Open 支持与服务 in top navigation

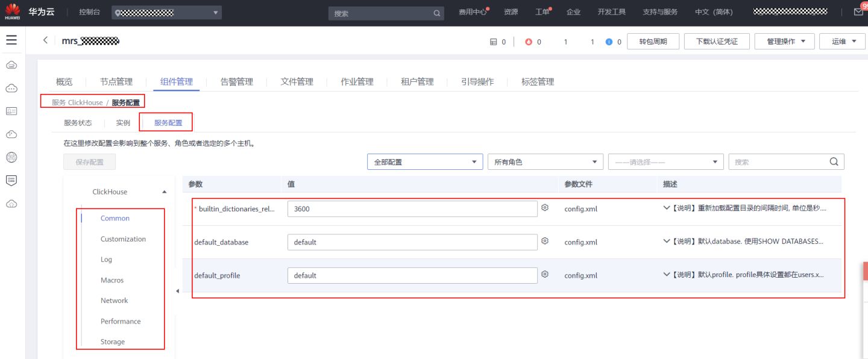[x=660, y=12]
